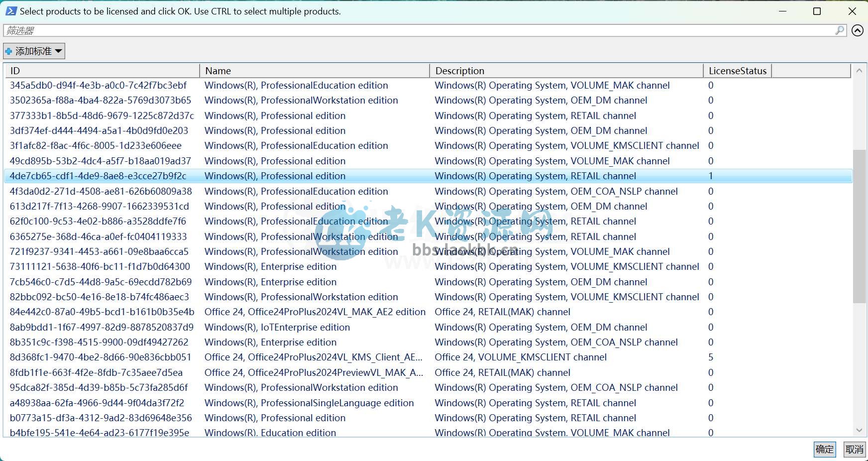Screen dimensions: 868x461
Task: Select row 6365275e-368d-46ca-a0ef-fc0404119333
Action: point(428,236)
